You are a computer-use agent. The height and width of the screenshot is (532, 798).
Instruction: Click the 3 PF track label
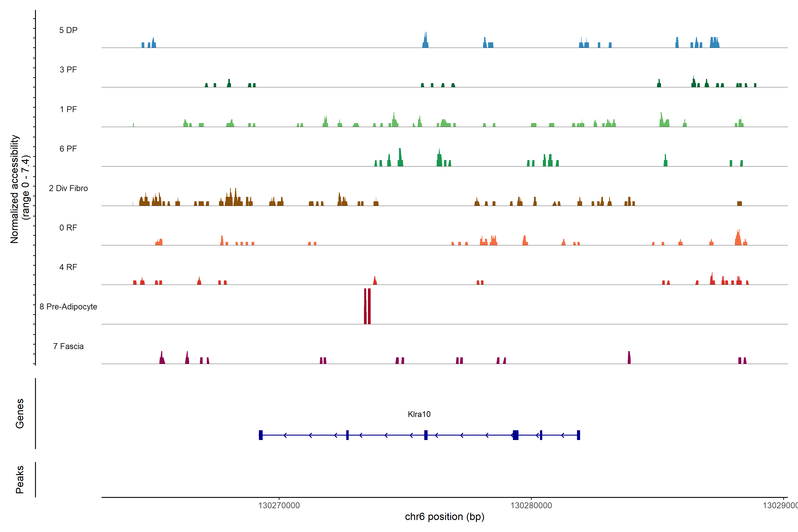(68, 70)
